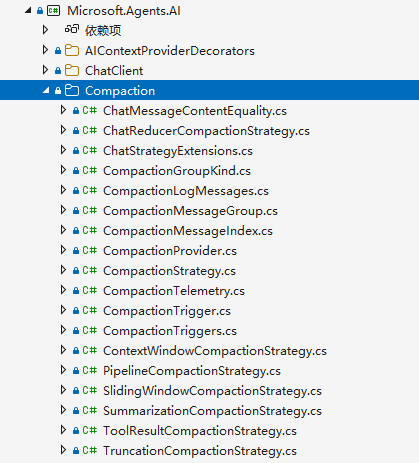Expand CompactionProvider.cs members
This screenshot has height=463, width=419.
click(x=63, y=250)
